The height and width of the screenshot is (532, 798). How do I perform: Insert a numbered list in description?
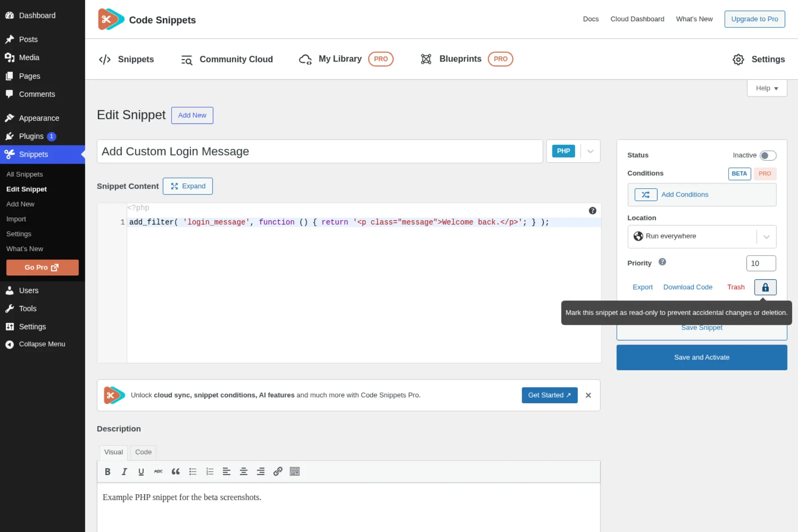coord(210,471)
